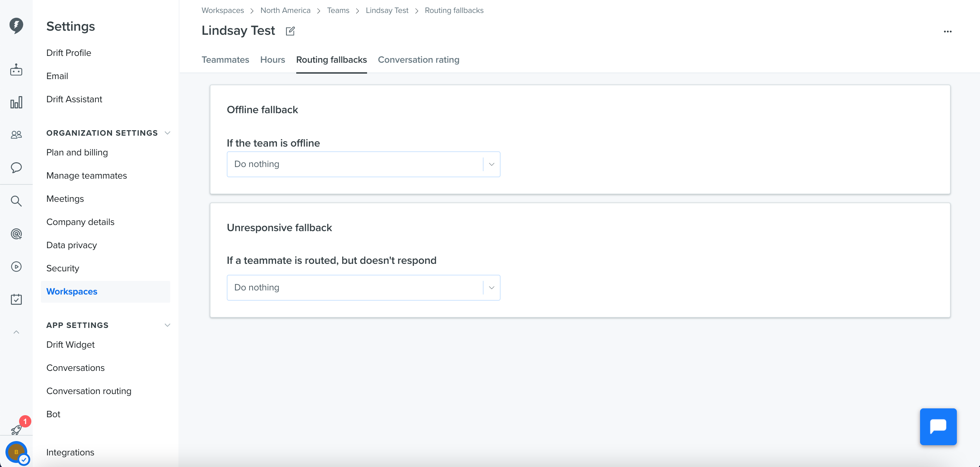The width and height of the screenshot is (980, 467).
Task: Collapse sidebar using the up chevron
Action: (x=16, y=332)
